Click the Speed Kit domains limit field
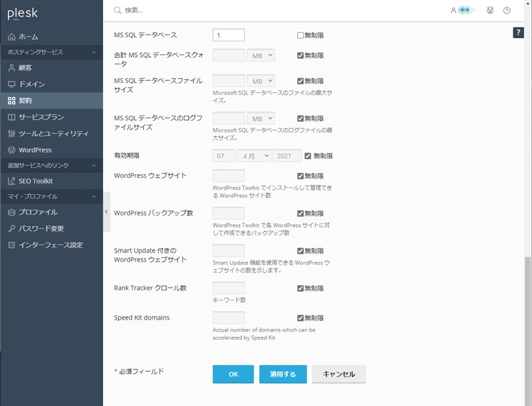Screen dimensions: 532x406 point(229,318)
